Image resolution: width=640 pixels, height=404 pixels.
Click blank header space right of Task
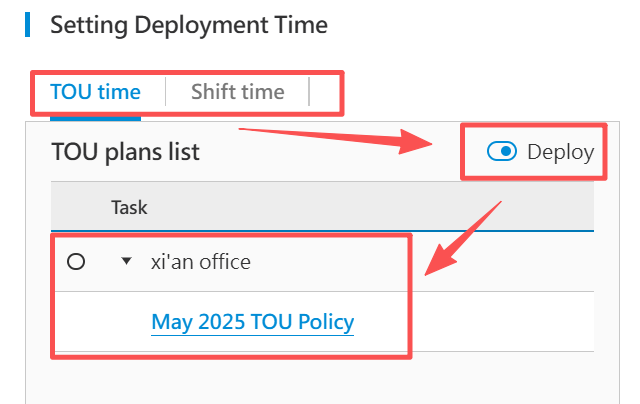tap(380, 208)
